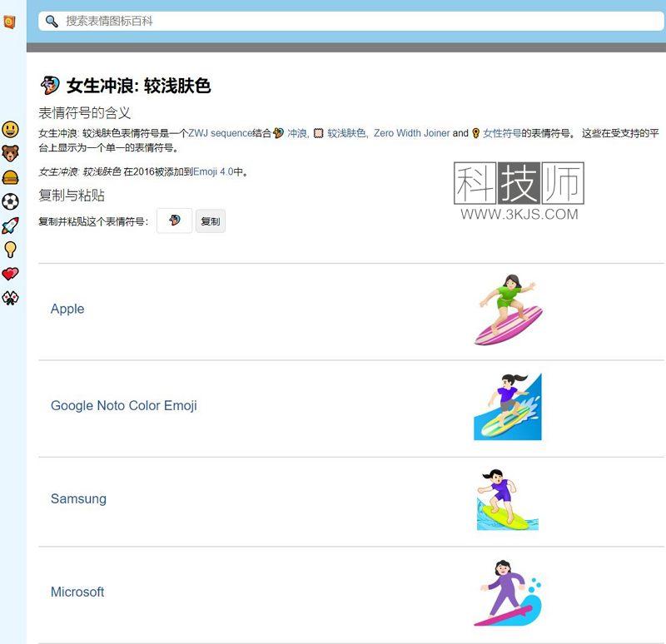The height and width of the screenshot is (644, 666).
Task: Open the crossed flags category
Action: (x=10, y=298)
